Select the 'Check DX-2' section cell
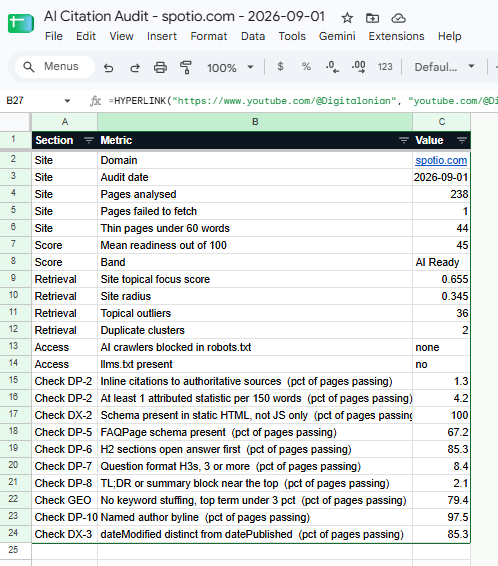The width and height of the screenshot is (498, 566). coord(65,415)
